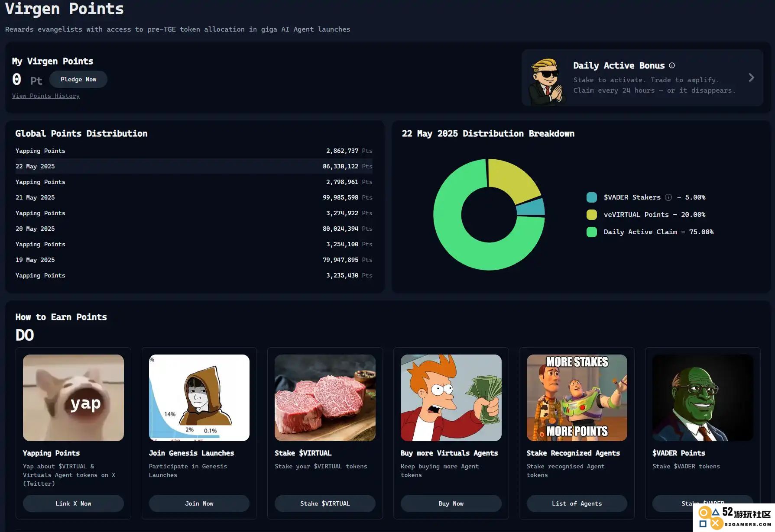Click the Stake $VIRTUAL card title

point(303,453)
